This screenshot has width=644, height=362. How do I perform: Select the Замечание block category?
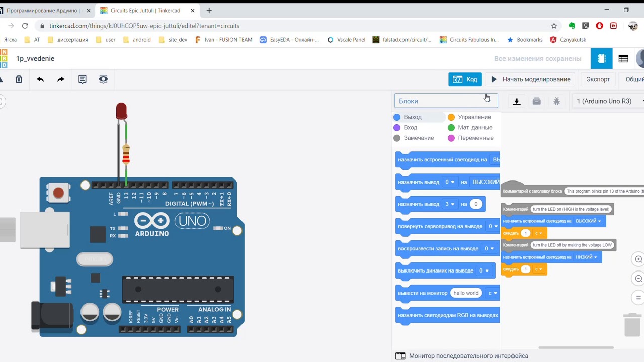coord(418,138)
